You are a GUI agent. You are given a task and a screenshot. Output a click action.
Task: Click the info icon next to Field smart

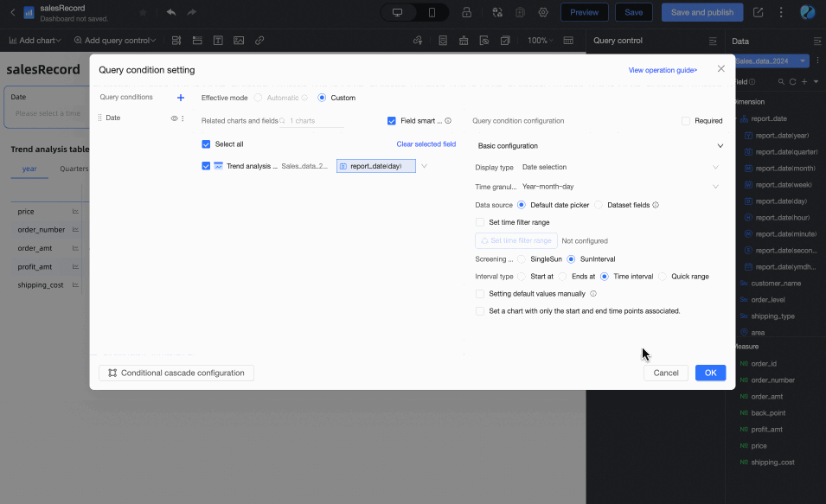448,121
